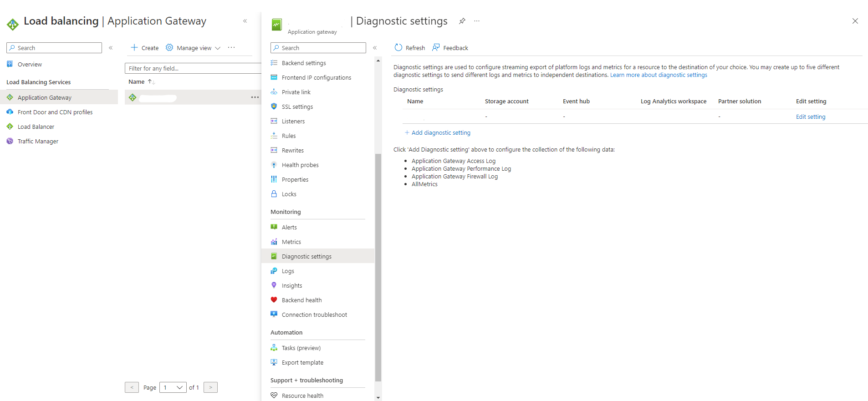
Task: Open row options ellipsis for gateway
Action: click(x=255, y=97)
